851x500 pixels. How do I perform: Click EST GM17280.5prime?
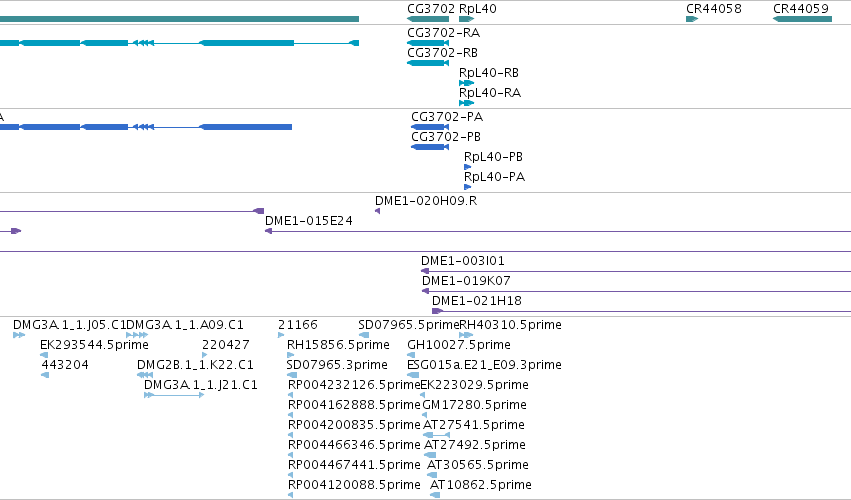426,415
